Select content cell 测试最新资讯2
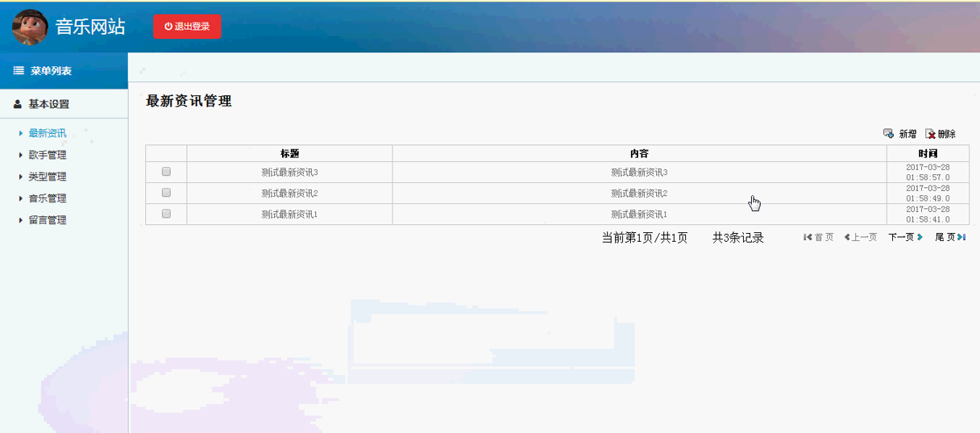 click(640, 194)
